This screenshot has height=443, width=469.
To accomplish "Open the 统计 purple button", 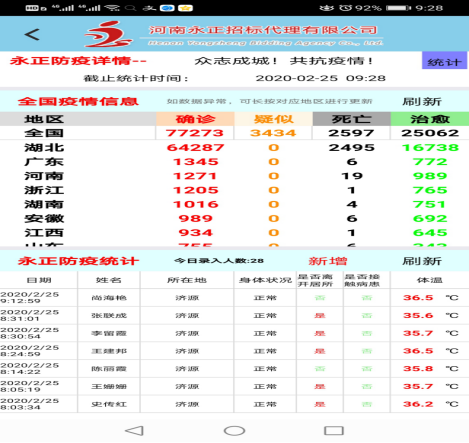I will click(444, 61).
